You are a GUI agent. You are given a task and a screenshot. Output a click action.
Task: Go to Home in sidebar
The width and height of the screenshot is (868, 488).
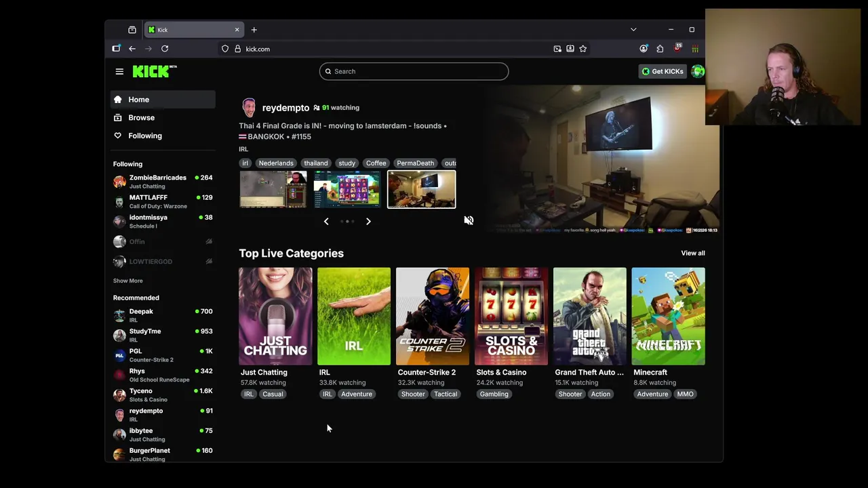[163, 100]
